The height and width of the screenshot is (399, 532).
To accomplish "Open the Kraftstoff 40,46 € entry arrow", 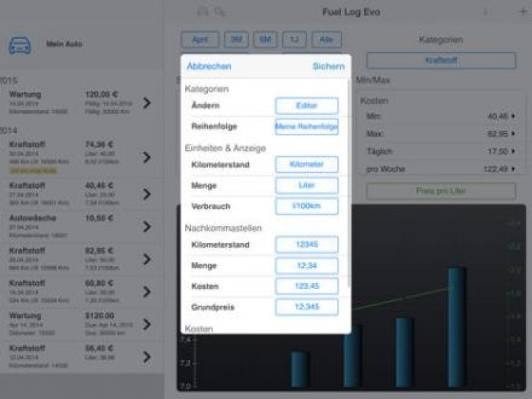I will point(147,194).
